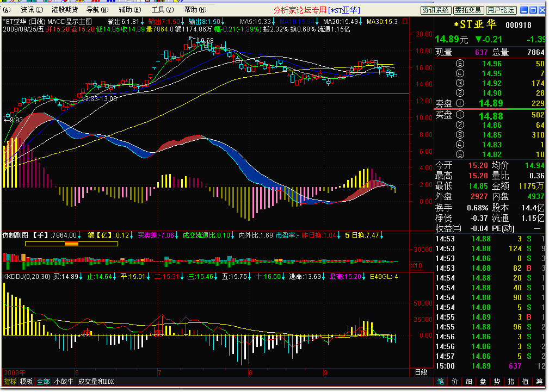Click the 用户论坛 button
549x392 pixels.
click(501, 10)
